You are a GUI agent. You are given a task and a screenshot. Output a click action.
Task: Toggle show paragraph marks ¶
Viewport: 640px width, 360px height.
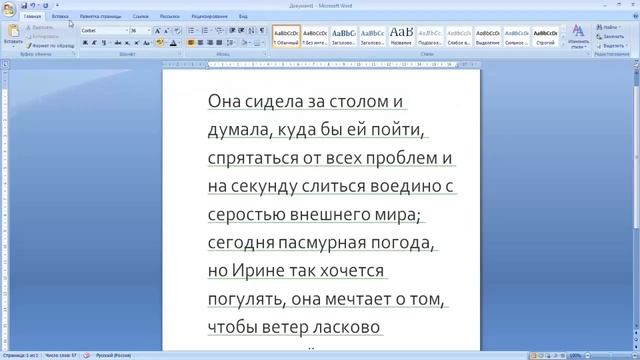tap(262, 31)
